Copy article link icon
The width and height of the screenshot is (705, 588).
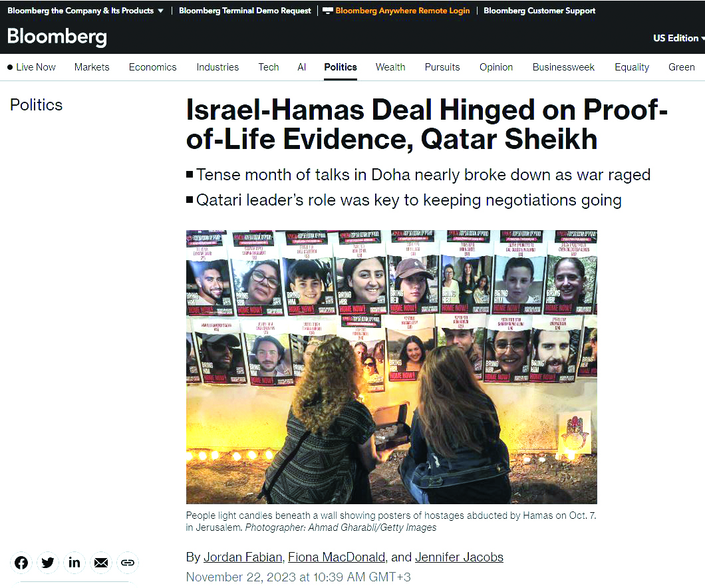(128, 562)
